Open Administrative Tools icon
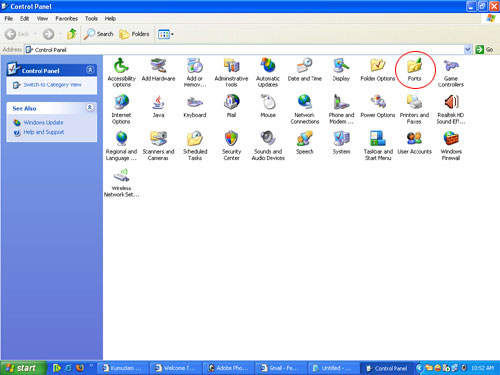 tap(231, 72)
